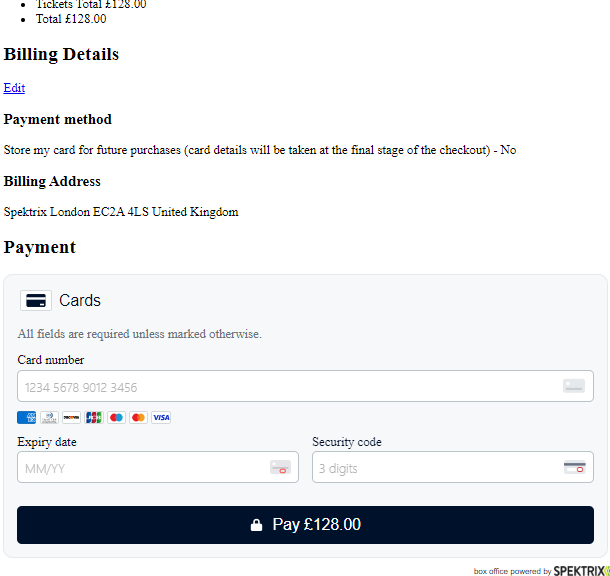610x576 pixels.
Task: Click the 'Spektrix London EC2A 4LS United Kingdom' address
Action: coord(121,212)
